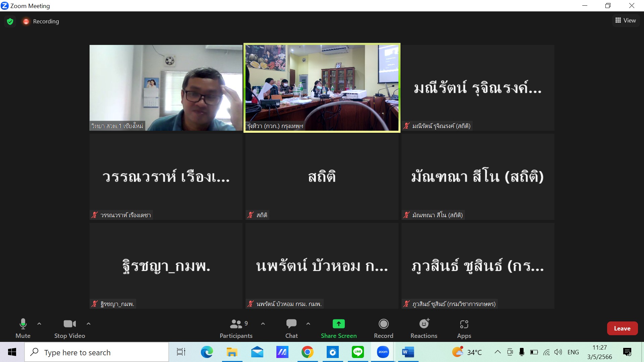Switch to Zoom taskbar icon

tap(383, 352)
